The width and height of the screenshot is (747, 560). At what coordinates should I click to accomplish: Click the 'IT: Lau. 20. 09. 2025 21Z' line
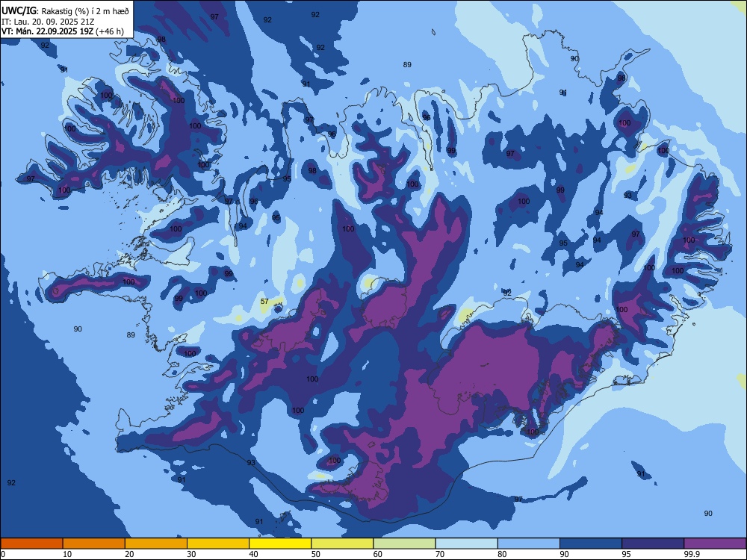coord(48,22)
